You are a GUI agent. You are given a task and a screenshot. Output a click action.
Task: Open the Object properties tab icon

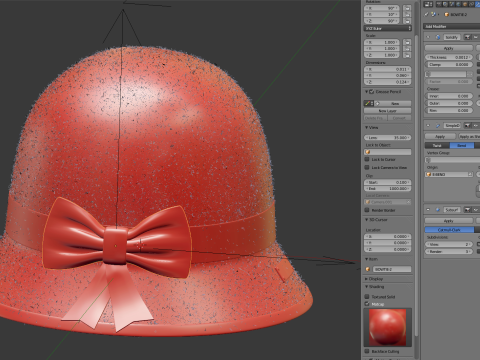(x=465, y=4)
